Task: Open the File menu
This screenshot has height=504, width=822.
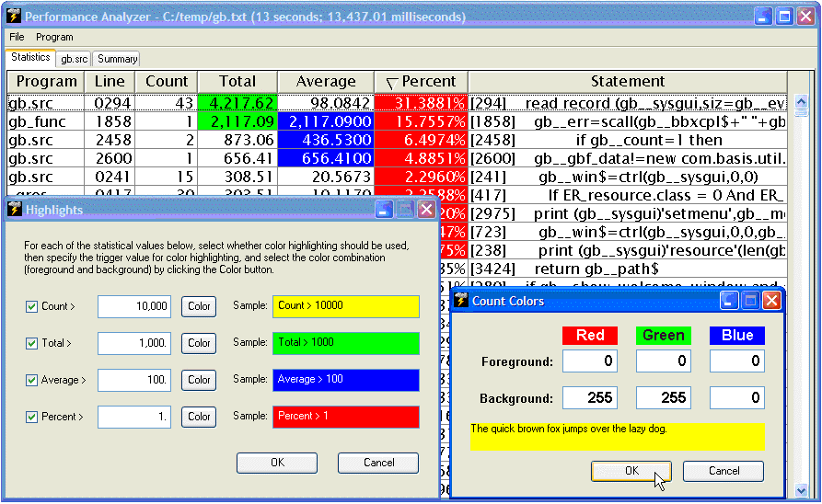Action: pyautogui.click(x=17, y=37)
